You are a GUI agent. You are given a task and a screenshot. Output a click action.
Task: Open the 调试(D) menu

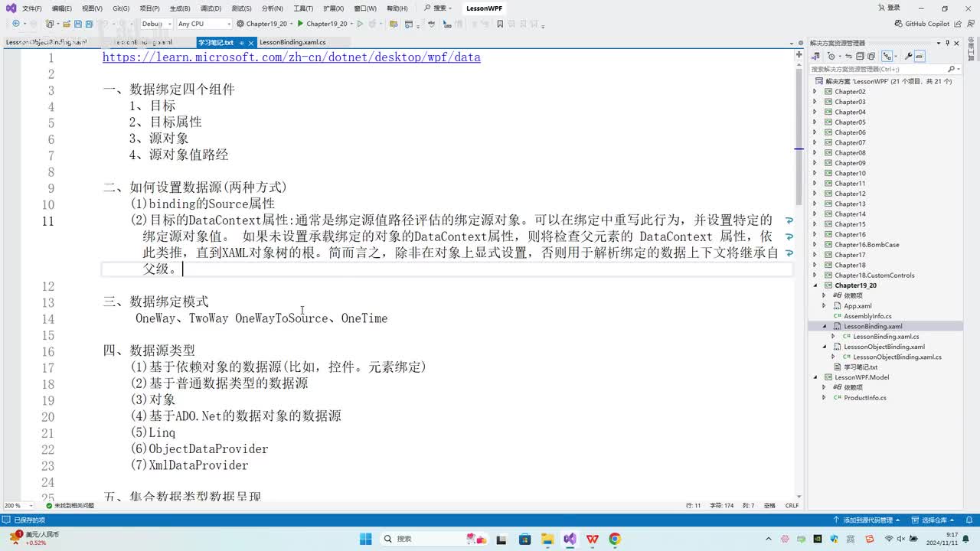tap(211, 8)
